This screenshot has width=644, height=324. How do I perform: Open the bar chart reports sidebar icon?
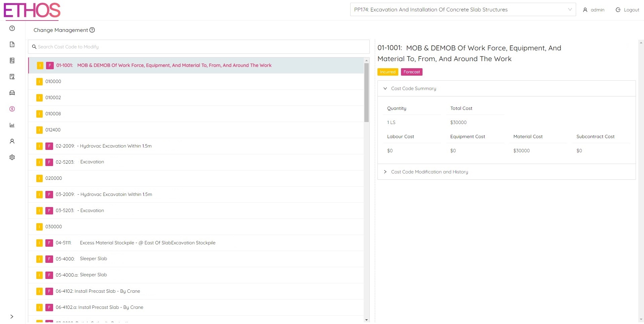click(x=12, y=125)
